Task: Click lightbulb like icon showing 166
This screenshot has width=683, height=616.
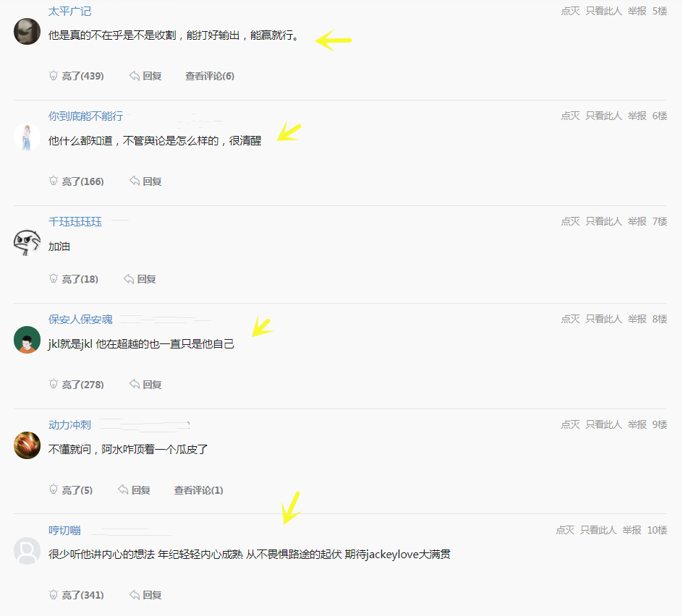Action: 53,181
